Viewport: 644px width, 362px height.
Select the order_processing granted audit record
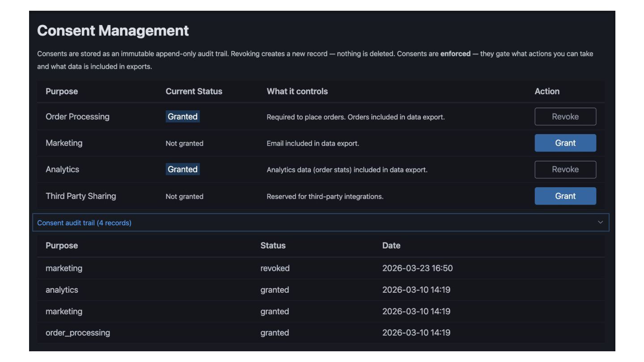pos(78,333)
